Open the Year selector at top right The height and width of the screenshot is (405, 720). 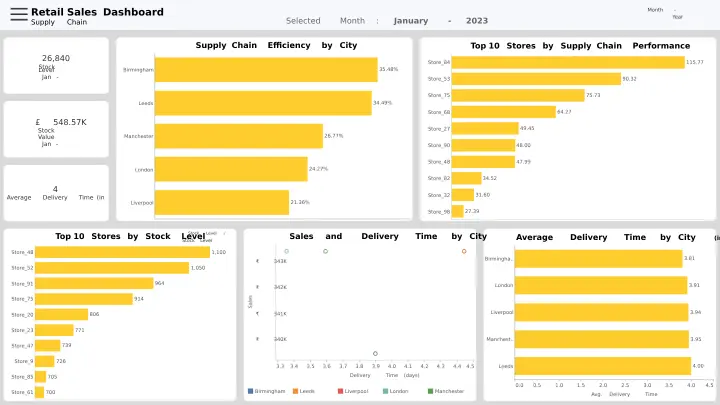(677, 17)
